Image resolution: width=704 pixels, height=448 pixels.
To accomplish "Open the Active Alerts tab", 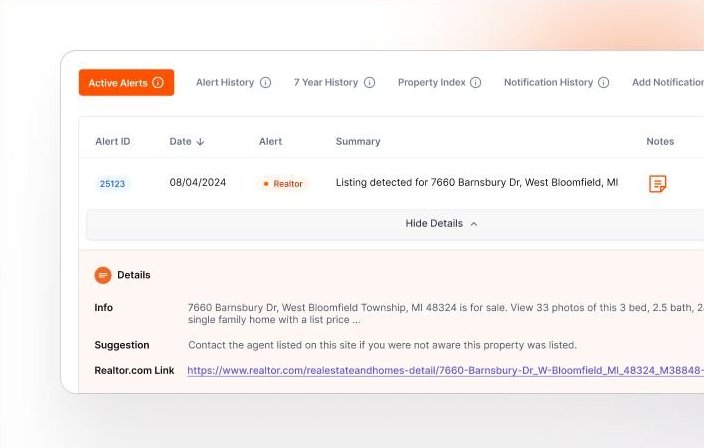I will coord(117,83).
